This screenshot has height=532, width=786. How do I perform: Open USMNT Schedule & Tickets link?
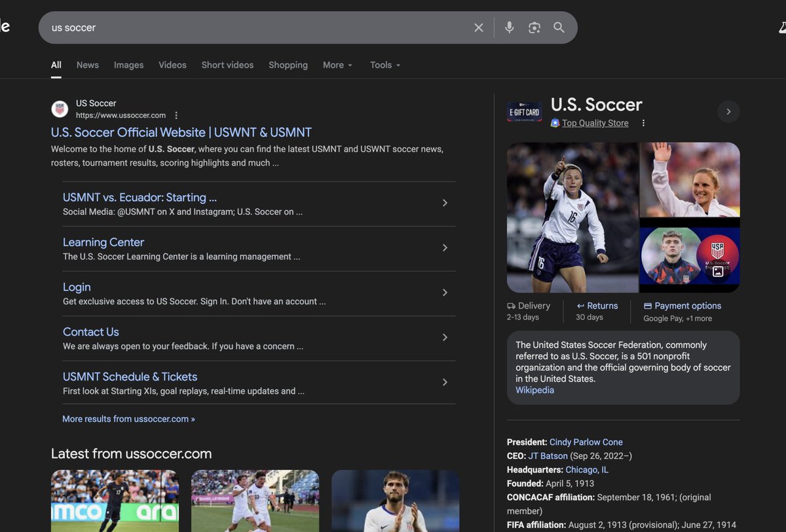[130, 377]
